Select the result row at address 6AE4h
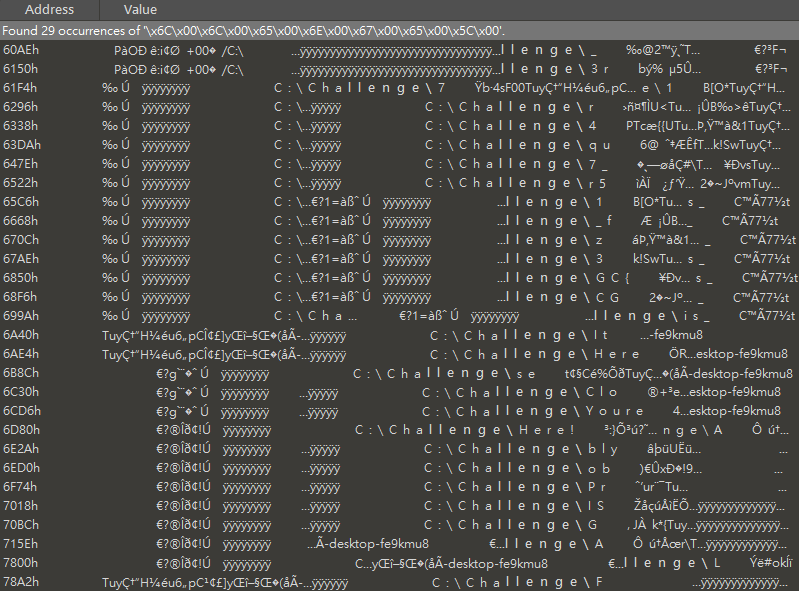Screen dimensions: 799x591 [400, 354]
